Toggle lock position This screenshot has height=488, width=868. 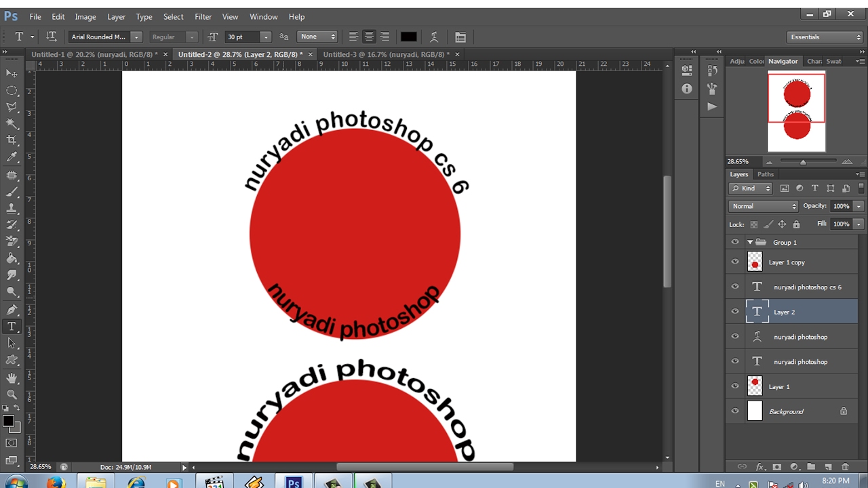[782, 224]
